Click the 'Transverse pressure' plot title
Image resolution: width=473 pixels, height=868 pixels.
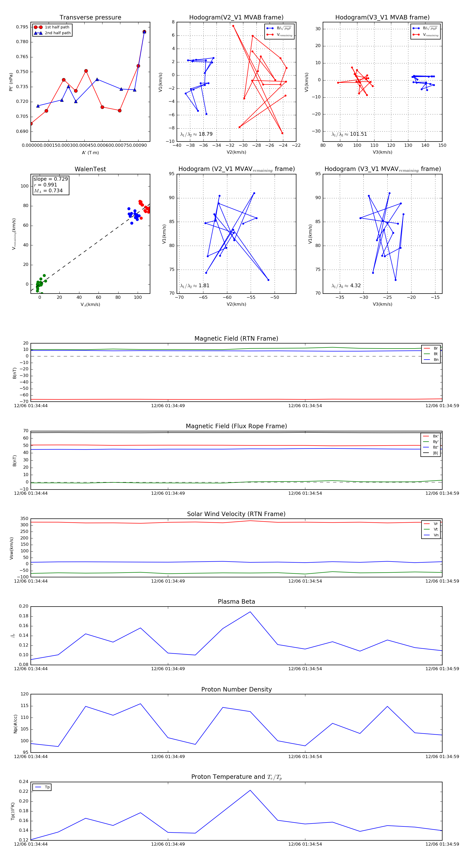point(90,18)
